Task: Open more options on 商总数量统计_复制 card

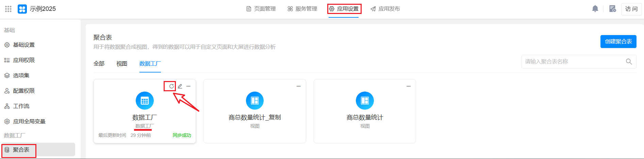Action: click(298, 86)
